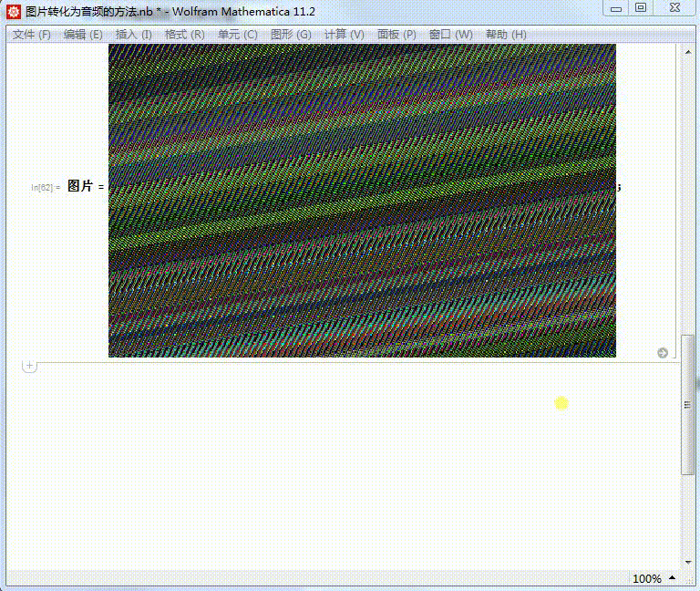Screen dimensions: 700x591
Task: Click the In[62]:= cell label
Action: 45,187
